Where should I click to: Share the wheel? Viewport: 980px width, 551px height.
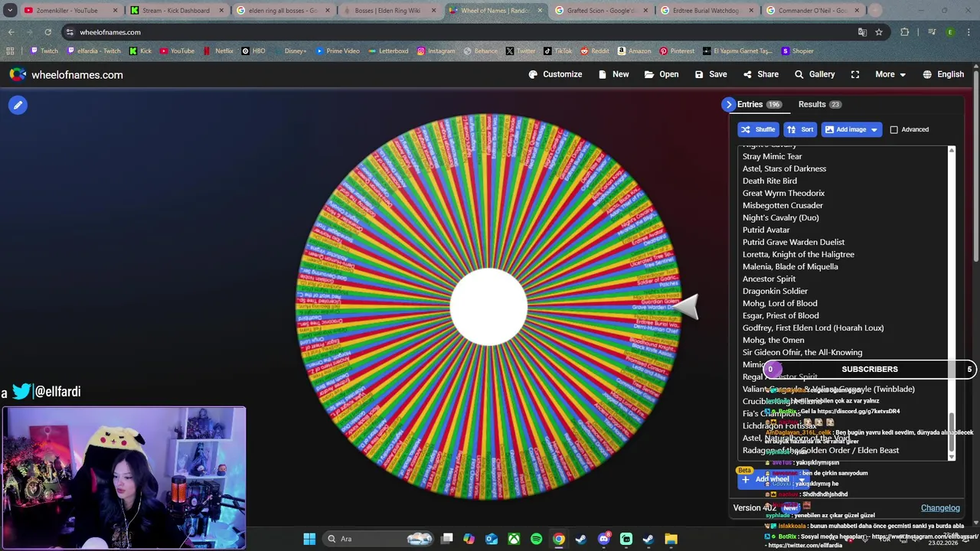pyautogui.click(x=760, y=74)
